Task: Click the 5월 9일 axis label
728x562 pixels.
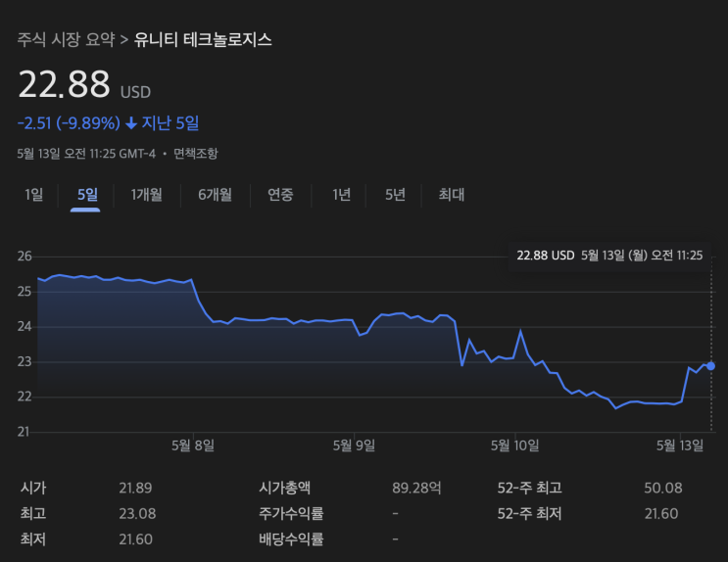Action: [354, 446]
